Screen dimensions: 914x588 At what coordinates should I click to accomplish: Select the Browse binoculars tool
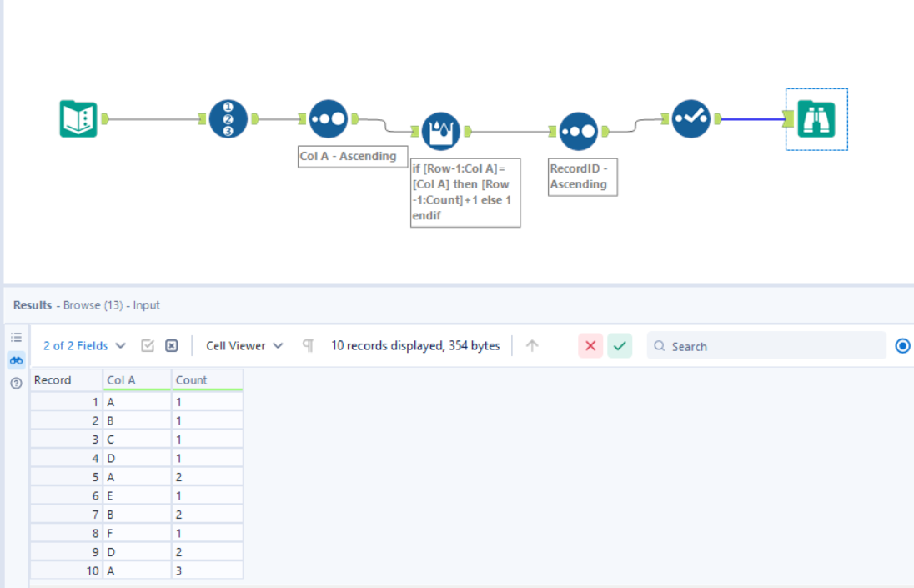point(816,119)
